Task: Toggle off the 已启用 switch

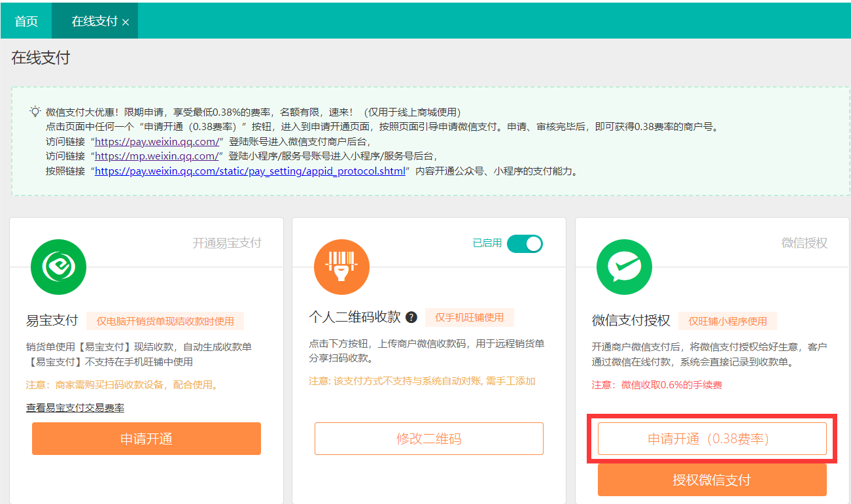Action: click(x=525, y=243)
